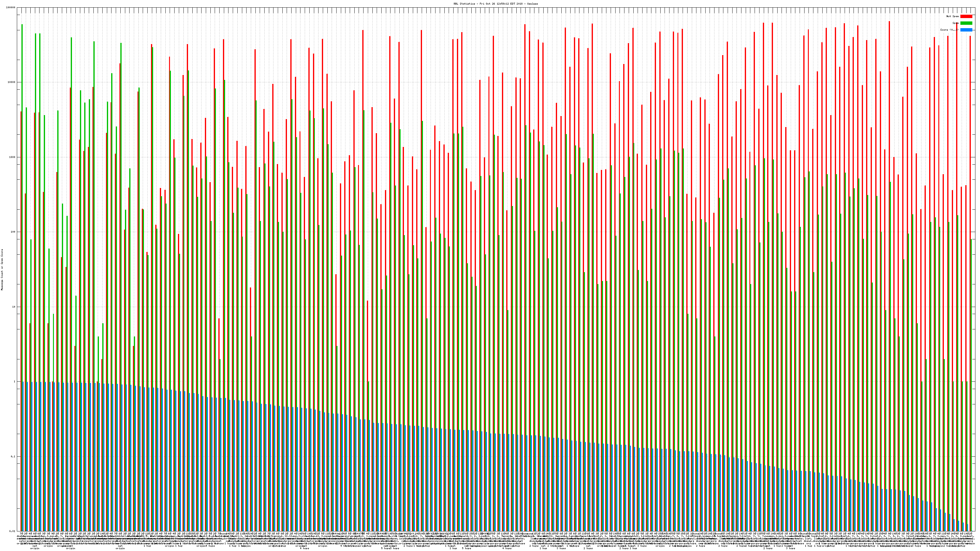The height and width of the screenshot is (551, 980).
Task: Click the RBL Statistics chart title
Action: (x=495, y=3)
